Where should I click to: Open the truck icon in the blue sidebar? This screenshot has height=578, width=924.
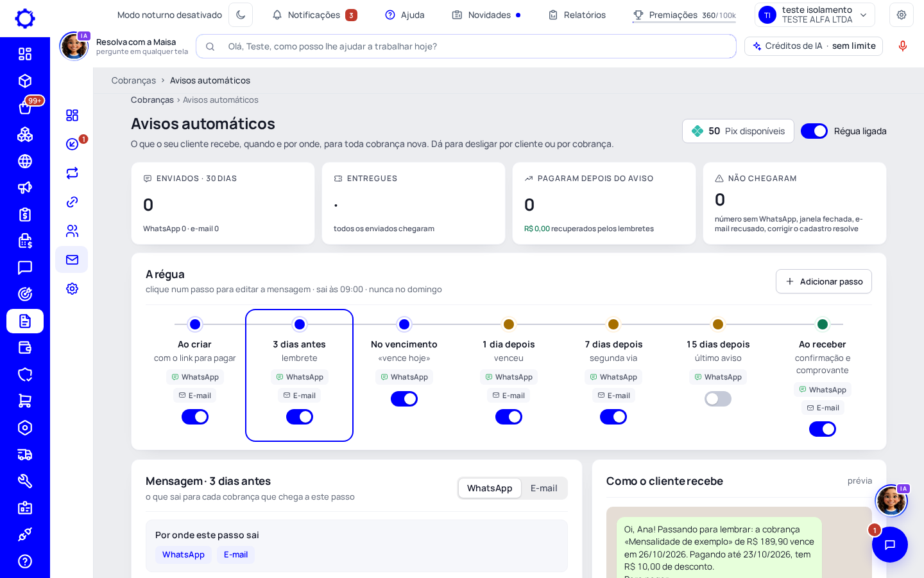[x=25, y=455]
